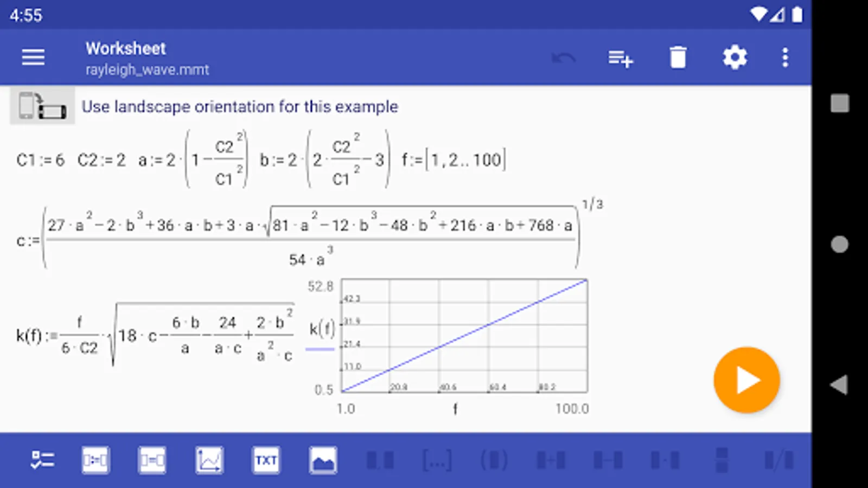
Task: Open the settings gear
Action: pyautogui.click(x=735, y=57)
